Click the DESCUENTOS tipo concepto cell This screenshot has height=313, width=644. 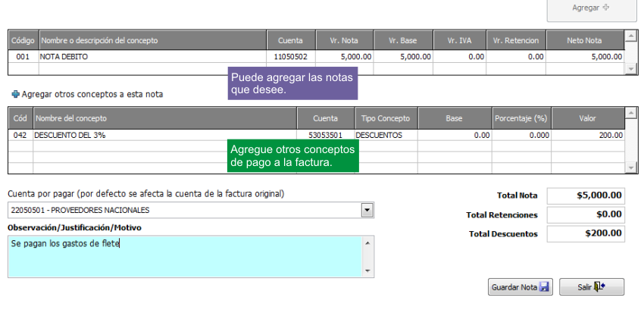click(386, 135)
